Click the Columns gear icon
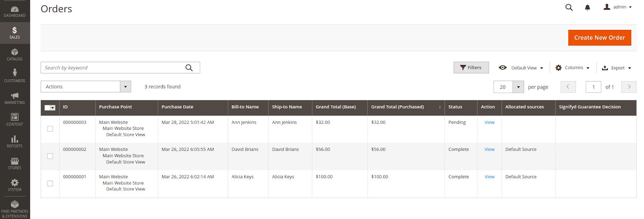Screen dimensions: 644x219 coord(558,68)
